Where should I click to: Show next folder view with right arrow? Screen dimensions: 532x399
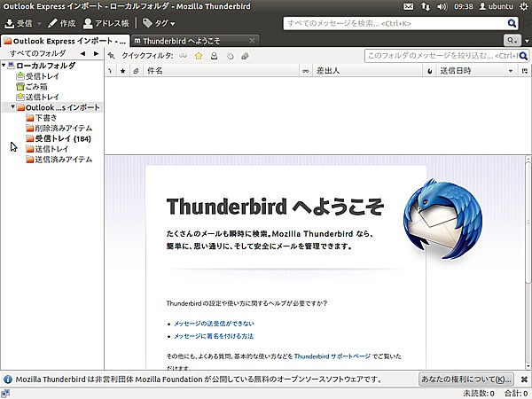97,53
